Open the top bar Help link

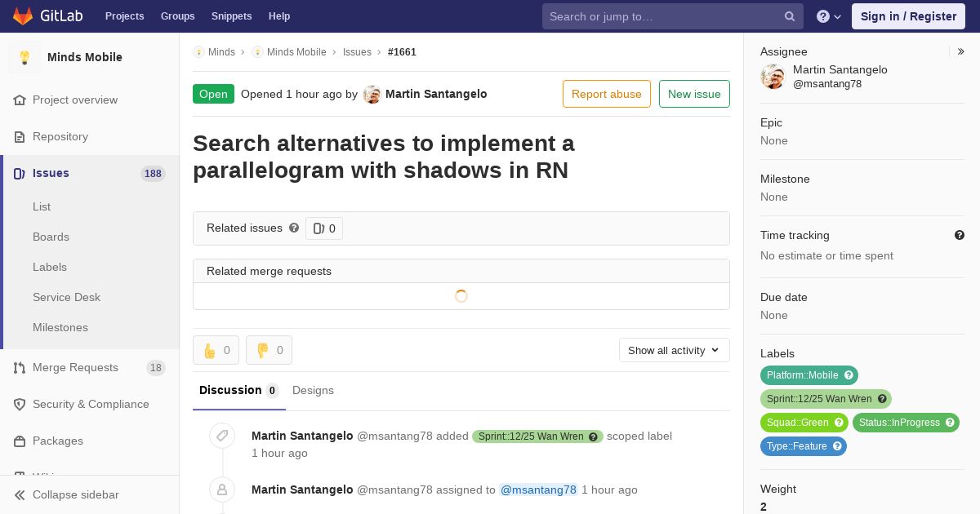click(279, 16)
